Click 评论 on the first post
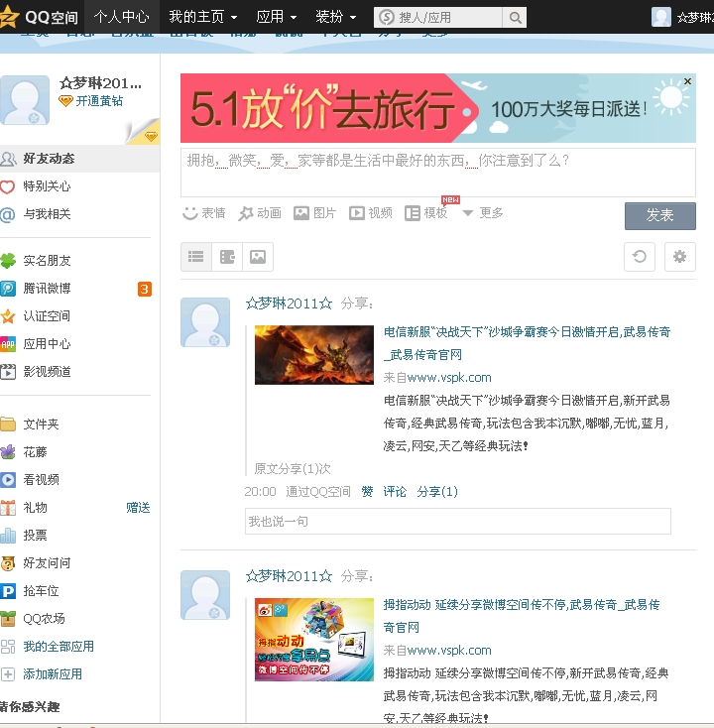 point(395,491)
